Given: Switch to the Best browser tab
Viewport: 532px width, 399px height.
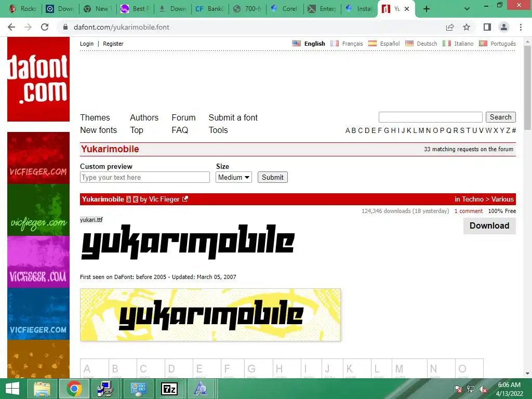Looking at the screenshot, I should [x=135, y=9].
